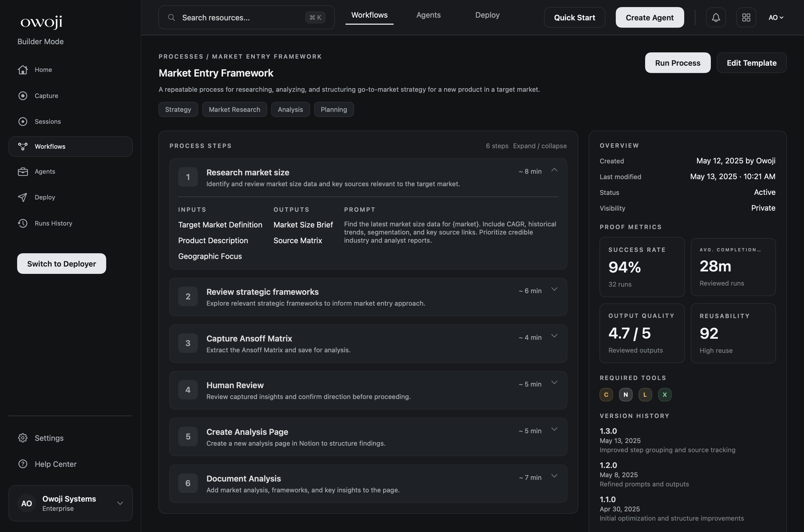Open the AO account menu dropdown
804x532 pixels.
click(775, 17)
